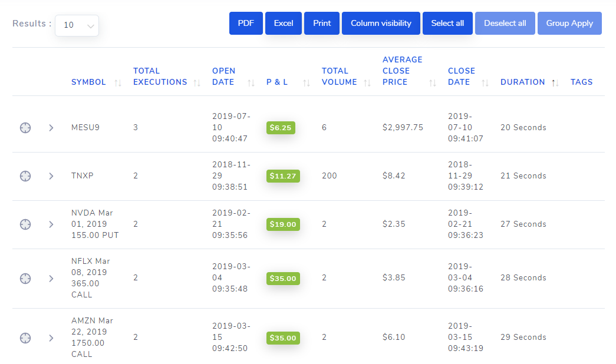This screenshot has width=616, height=364.
Task: Click the $35.00 badge in AMZN row
Action: click(283, 338)
